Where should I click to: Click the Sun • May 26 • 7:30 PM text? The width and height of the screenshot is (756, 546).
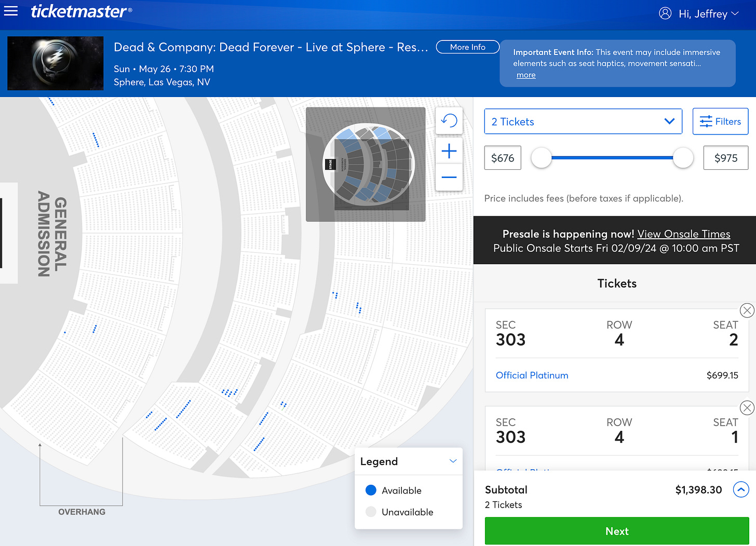coord(164,69)
